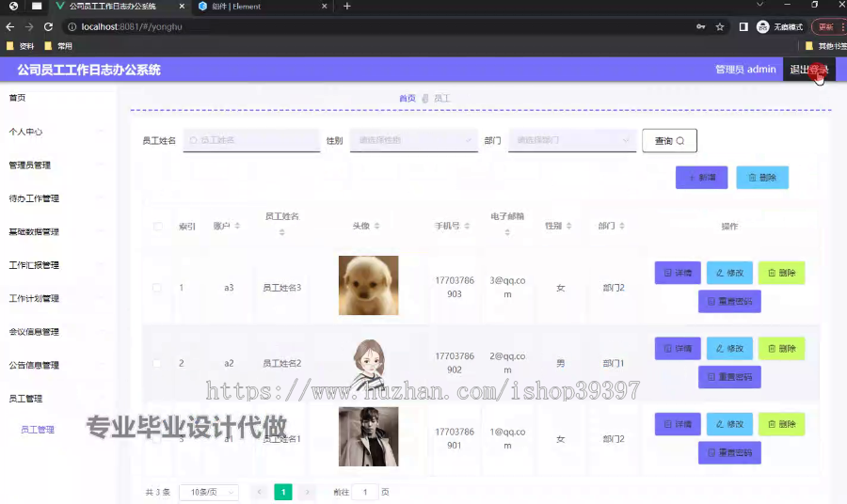Expand 管理员管理 sidebar menu
847x504 pixels.
click(56, 165)
